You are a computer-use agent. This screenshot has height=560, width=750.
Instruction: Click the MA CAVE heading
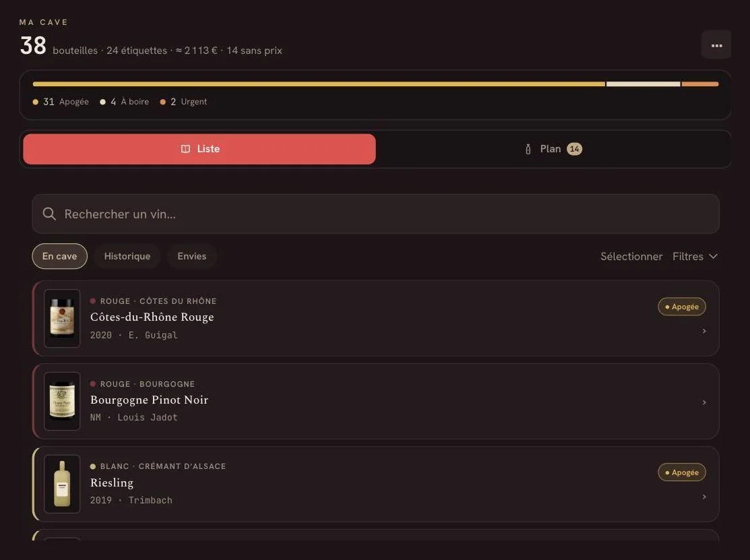tap(44, 22)
